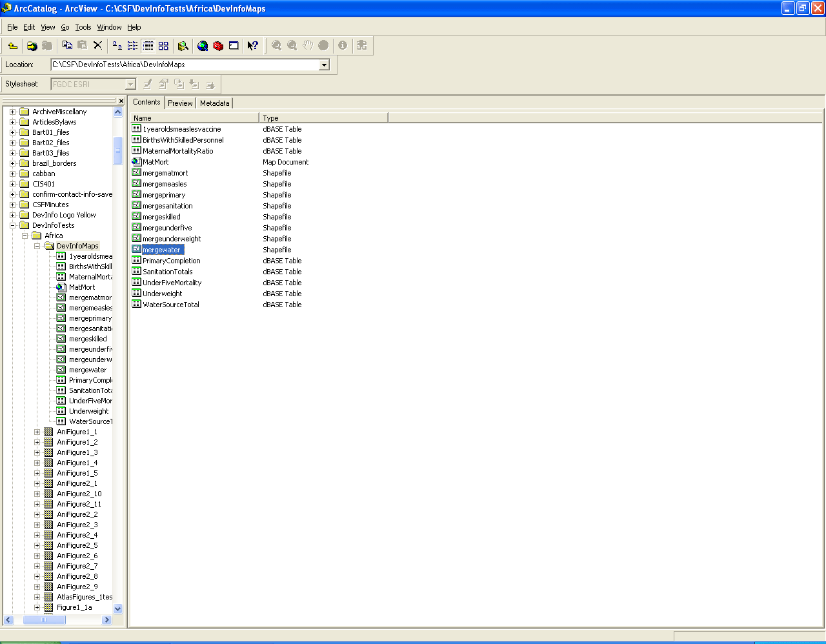Open the File menu
This screenshot has height=644, width=826.
pyautogui.click(x=12, y=27)
